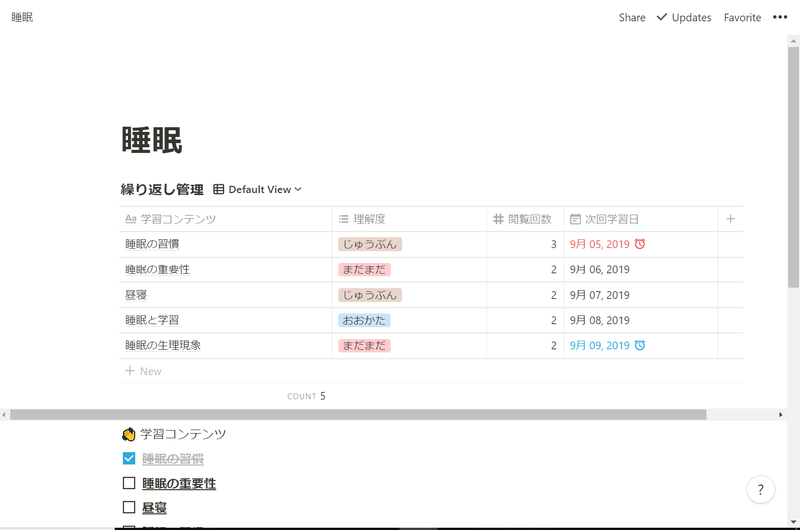Click the table view icon beside Default View
Viewport: 800px width, 530px height.
coord(218,189)
